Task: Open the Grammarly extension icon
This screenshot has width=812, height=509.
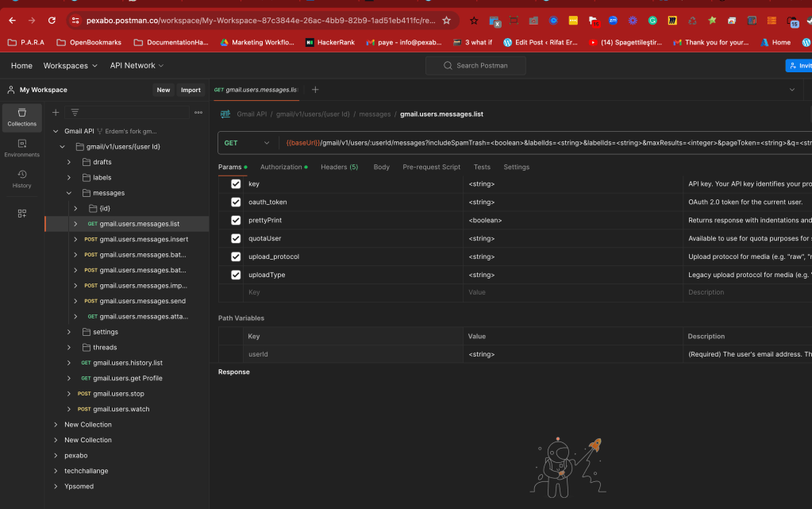Action: click(652, 21)
